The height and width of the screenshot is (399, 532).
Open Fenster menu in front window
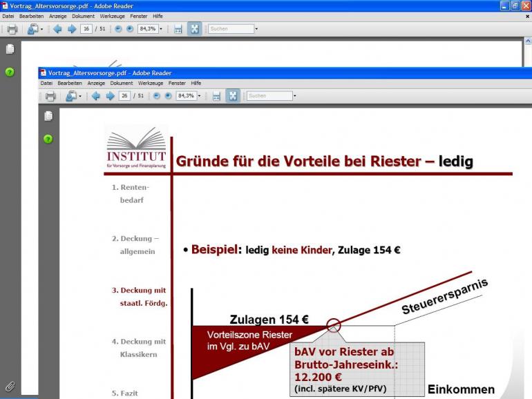177,84
